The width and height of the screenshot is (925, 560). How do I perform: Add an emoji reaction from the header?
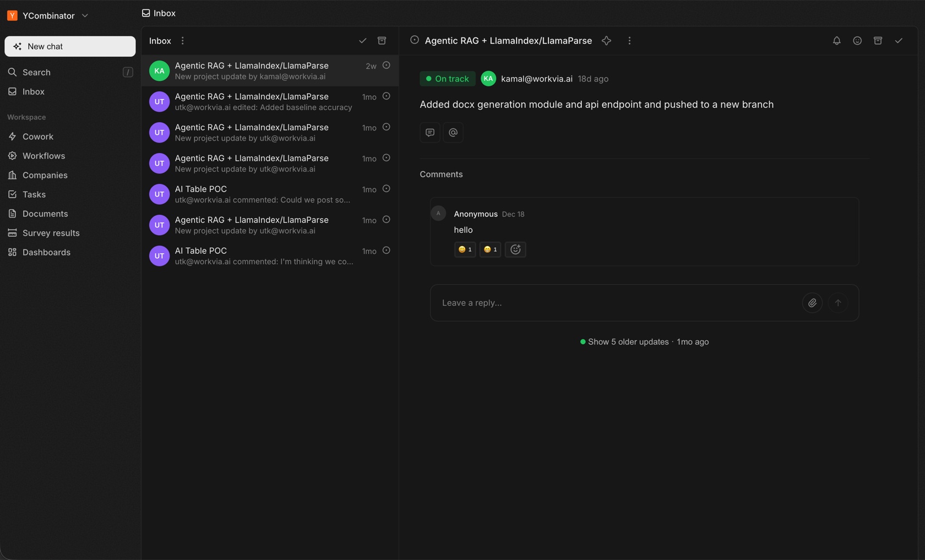tap(857, 41)
